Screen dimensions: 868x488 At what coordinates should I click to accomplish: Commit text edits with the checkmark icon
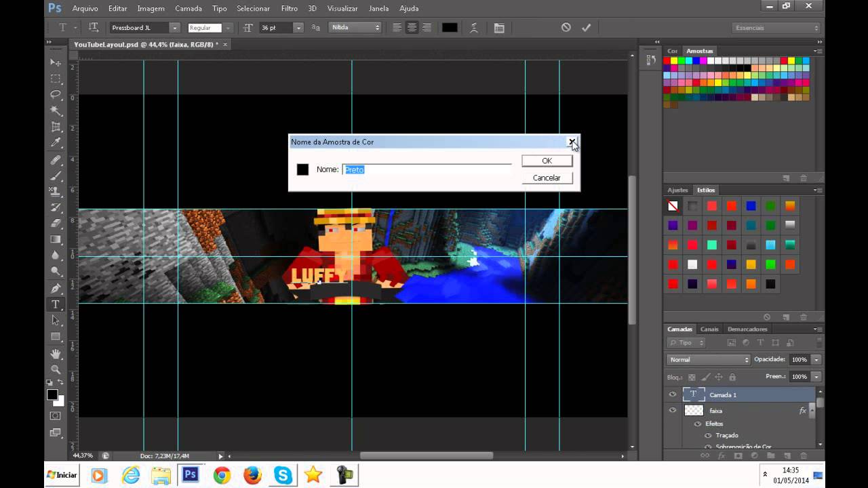click(x=587, y=27)
